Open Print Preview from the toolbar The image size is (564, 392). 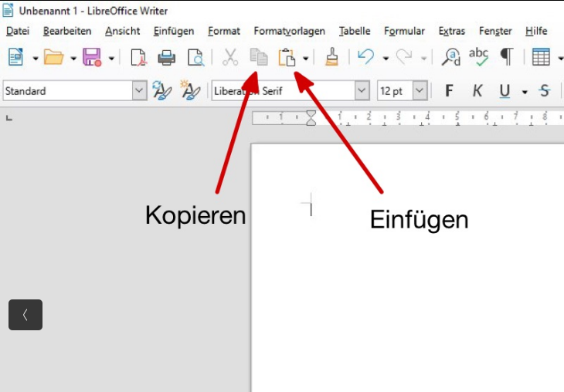195,58
